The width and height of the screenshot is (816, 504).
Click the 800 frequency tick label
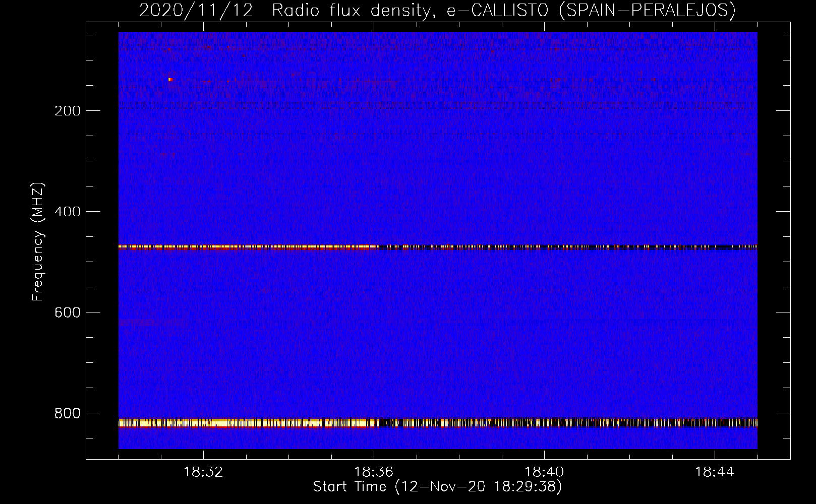(x=68, y=413)
